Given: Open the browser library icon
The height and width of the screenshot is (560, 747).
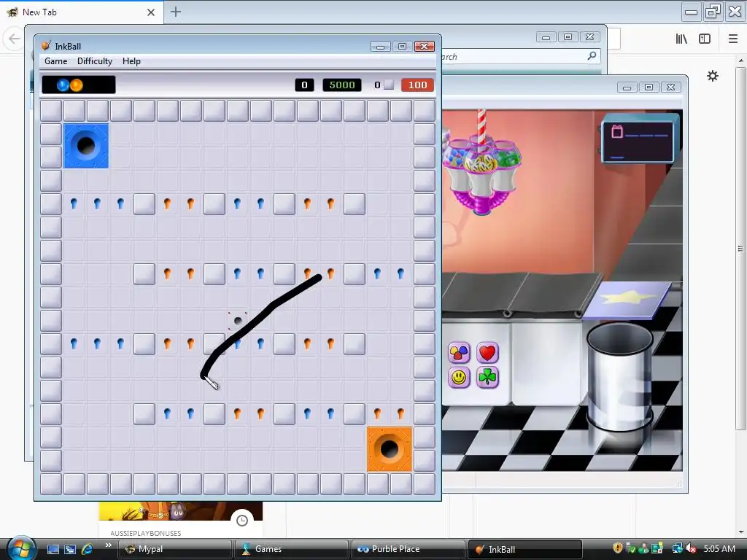Looking at the screenshot, I should tap(681, 39).
